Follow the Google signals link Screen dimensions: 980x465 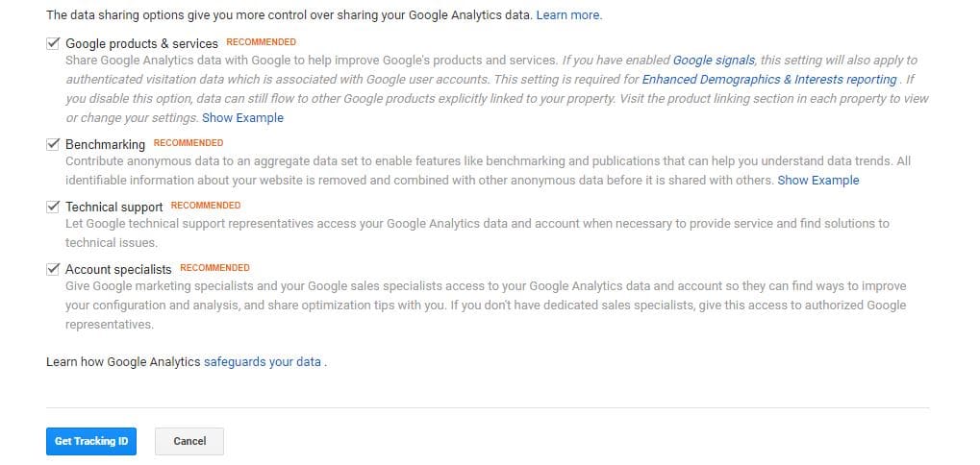(714, 61)
